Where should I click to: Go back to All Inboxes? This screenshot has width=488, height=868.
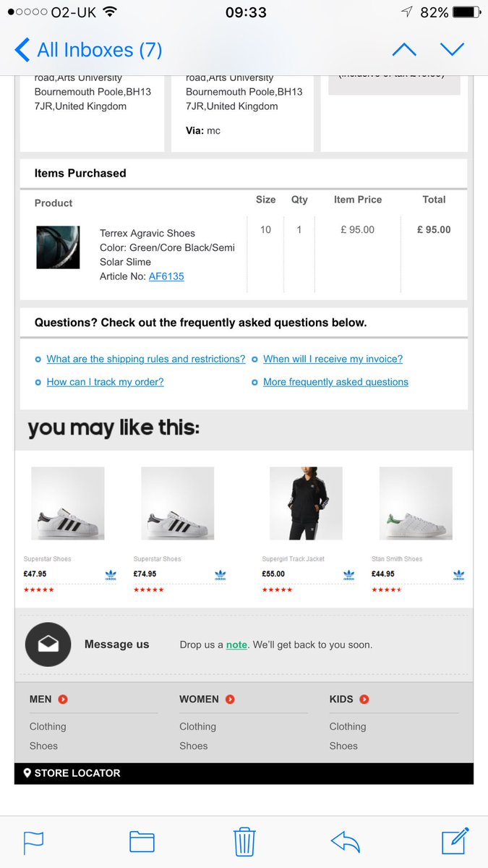point(88,50)
